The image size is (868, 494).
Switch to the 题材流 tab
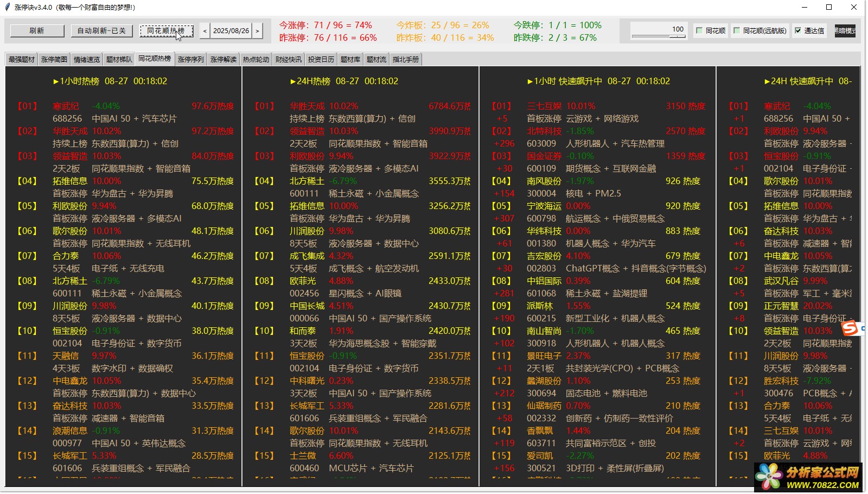376,60
